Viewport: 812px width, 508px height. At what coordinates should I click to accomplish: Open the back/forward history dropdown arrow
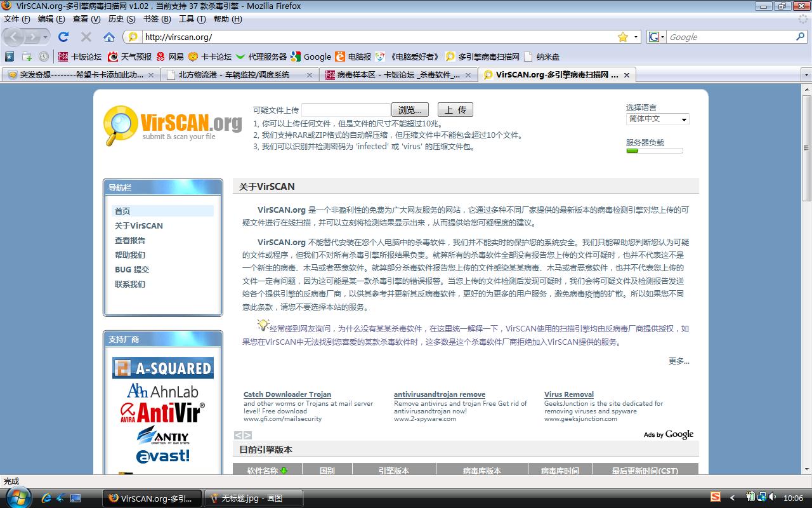(x=45, y=37)
